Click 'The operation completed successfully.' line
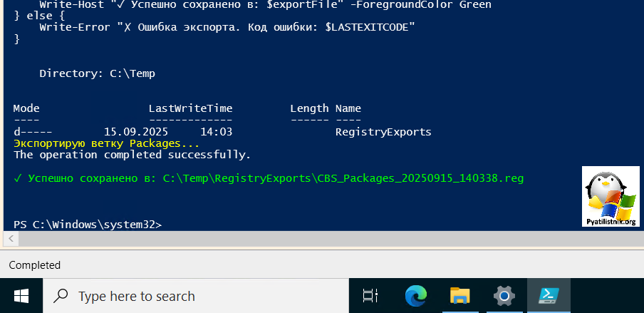Screen dimensions: 644x313 click(132, 155)
